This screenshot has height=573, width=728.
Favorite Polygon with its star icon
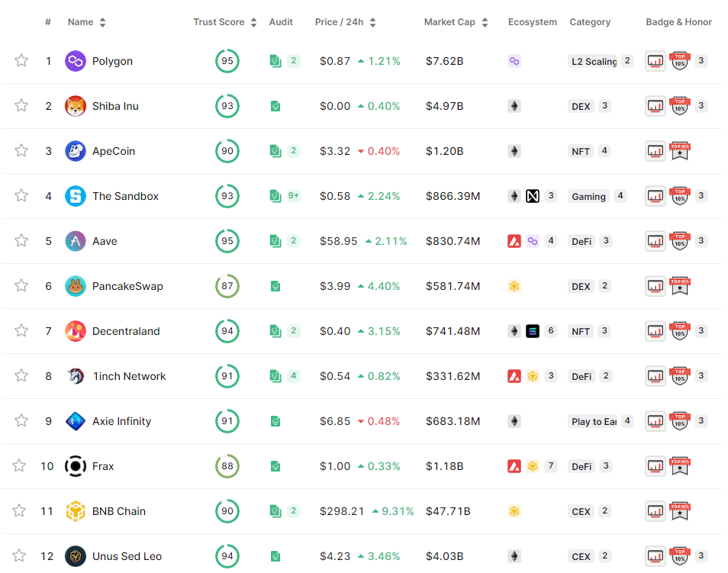(21, 60)
